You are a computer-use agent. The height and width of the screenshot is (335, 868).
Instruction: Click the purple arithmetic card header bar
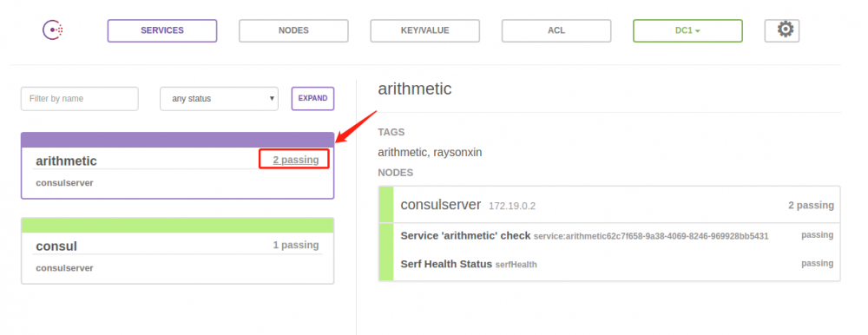click(x=178, y=140)
